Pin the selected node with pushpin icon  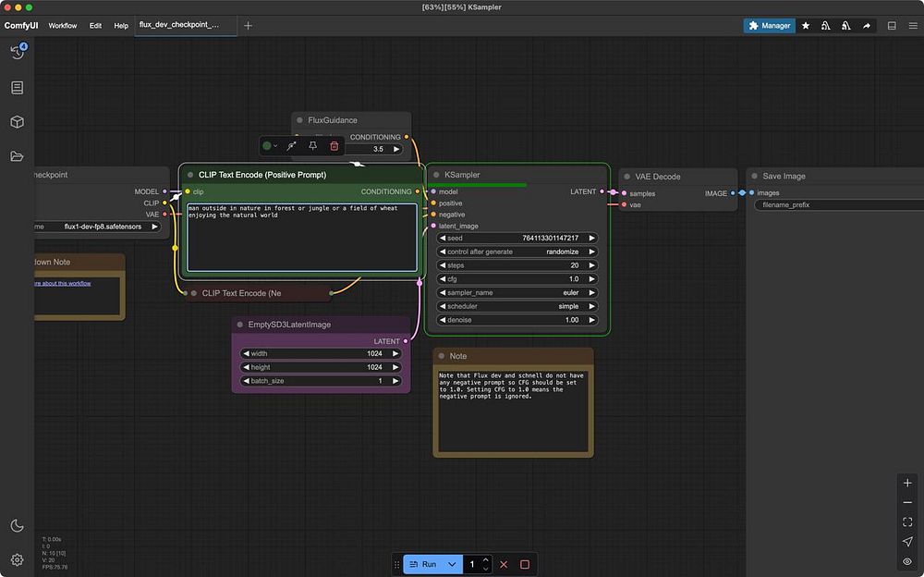pos(313,146)
